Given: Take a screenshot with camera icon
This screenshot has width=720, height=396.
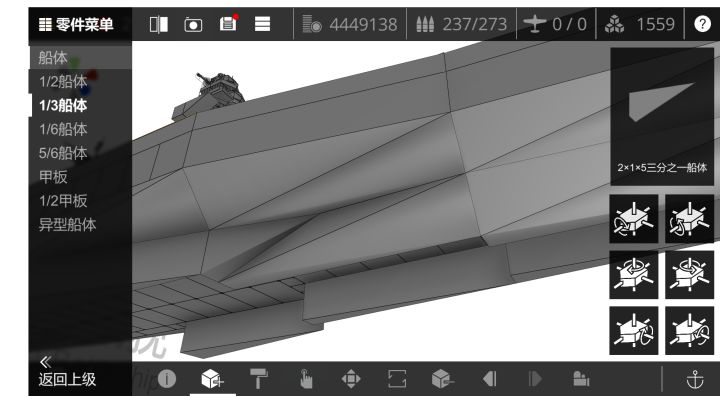Looking at the screenshot, I should coord(193,24).
